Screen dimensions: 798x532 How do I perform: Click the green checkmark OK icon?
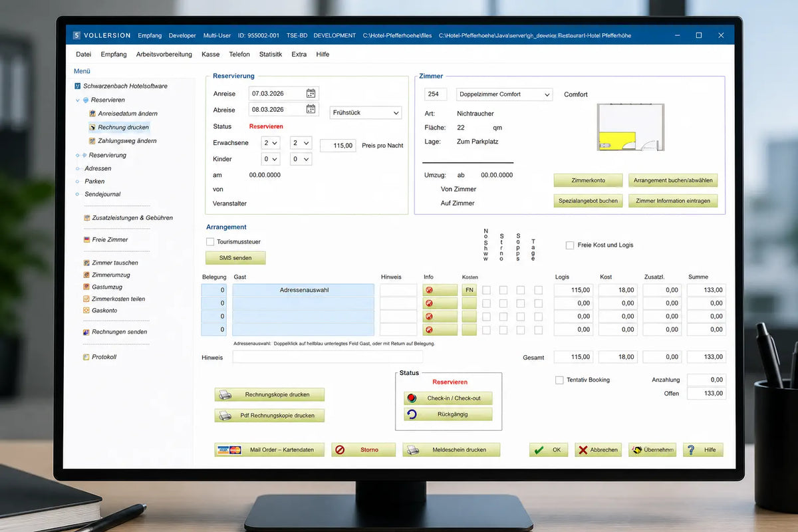coord(539,450)
